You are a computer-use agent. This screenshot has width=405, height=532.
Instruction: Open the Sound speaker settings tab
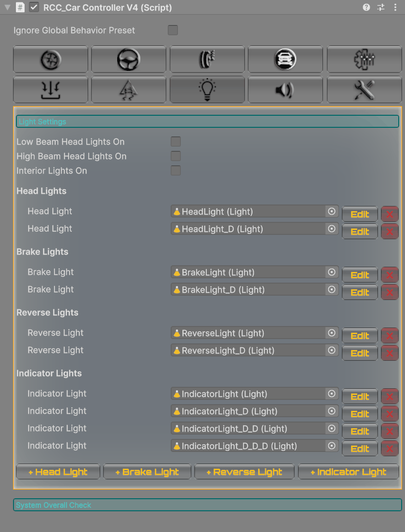click(x=285, y=90)
